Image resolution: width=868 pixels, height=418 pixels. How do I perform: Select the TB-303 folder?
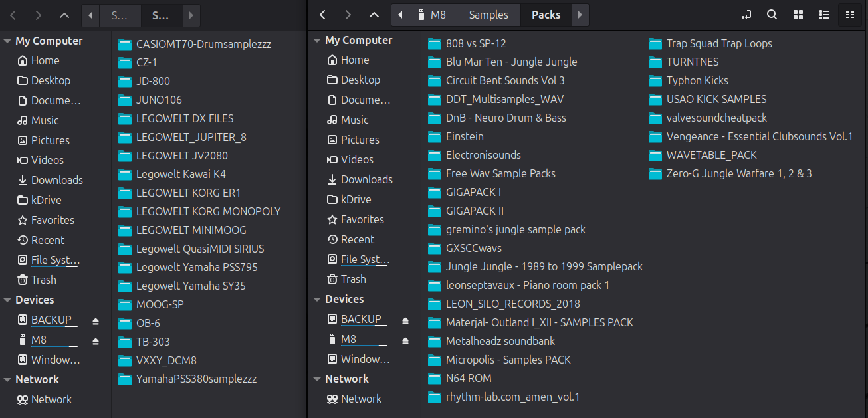coord(153,342)
